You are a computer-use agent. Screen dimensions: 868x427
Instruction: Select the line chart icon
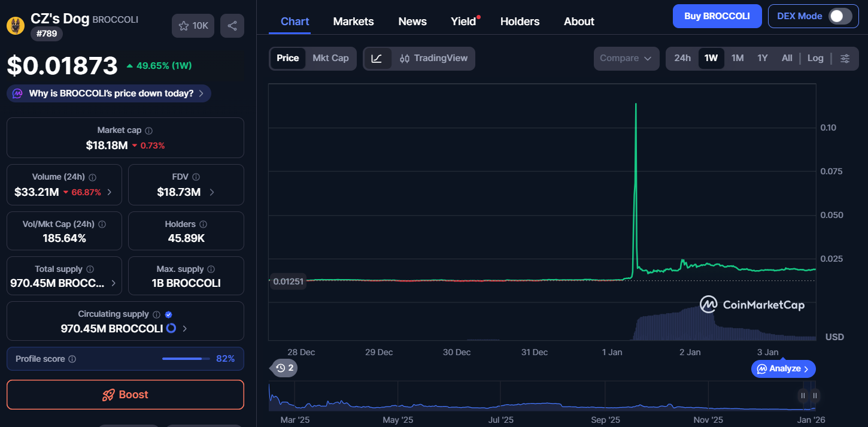click(x=377, y=59)
